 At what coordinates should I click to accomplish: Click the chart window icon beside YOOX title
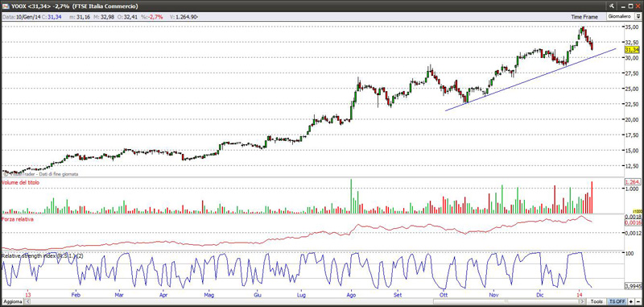click(x=5, y=6)
